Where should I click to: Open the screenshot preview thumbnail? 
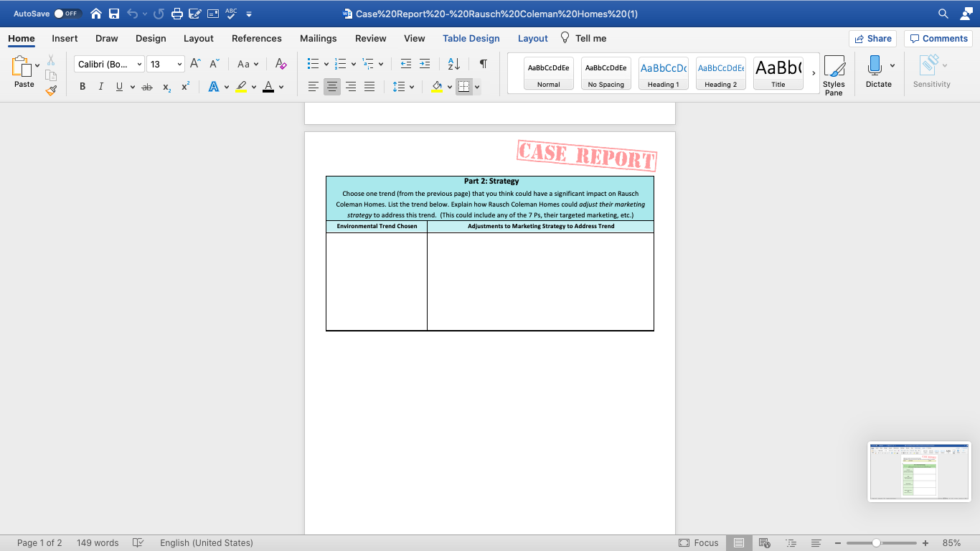tap(919, 472)
